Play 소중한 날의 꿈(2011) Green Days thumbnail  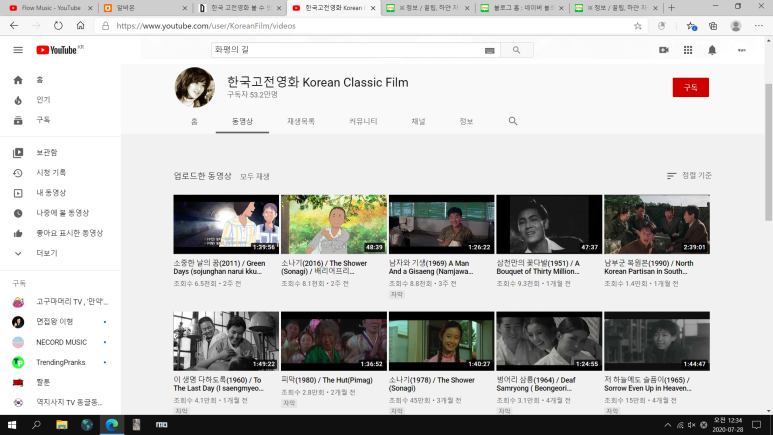tap(226, 224)
